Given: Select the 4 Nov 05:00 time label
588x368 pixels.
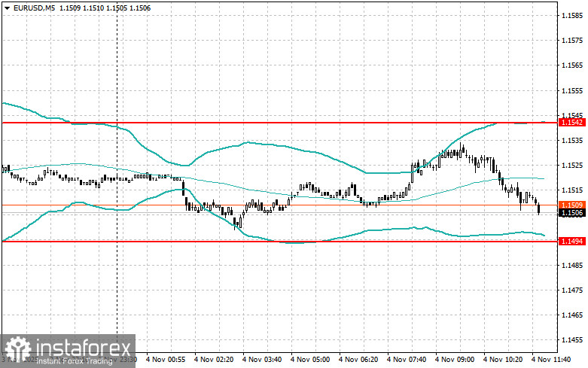Looking at the screenshot, I should tap(310, 360).
